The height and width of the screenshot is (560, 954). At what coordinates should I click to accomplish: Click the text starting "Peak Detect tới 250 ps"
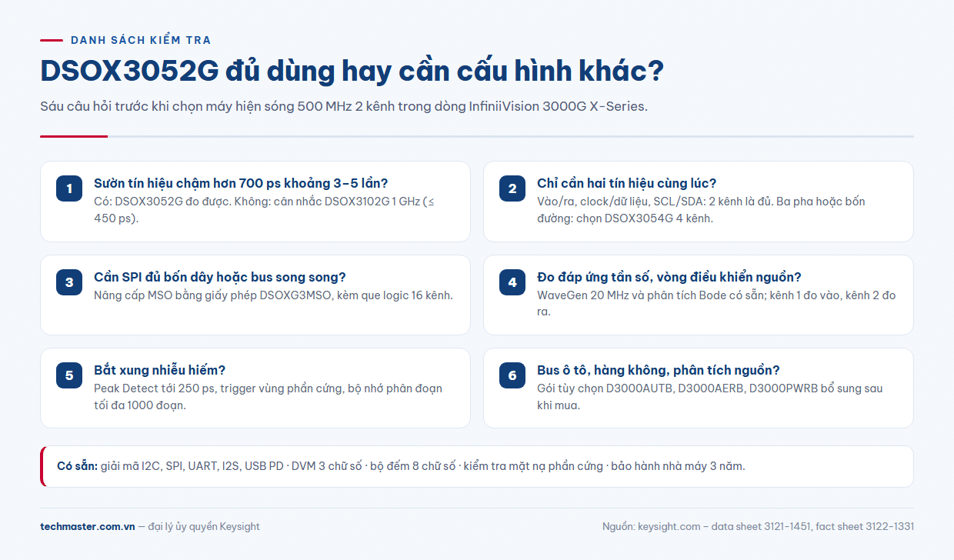click(268, 396)
